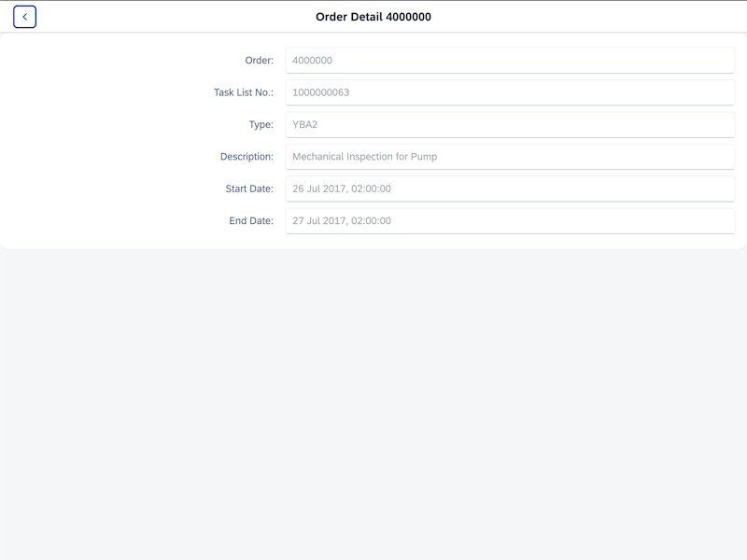The width and height of the screenshot is (747, 560).
Task: Click white form margin beneath End Date field
Action: 510,241
